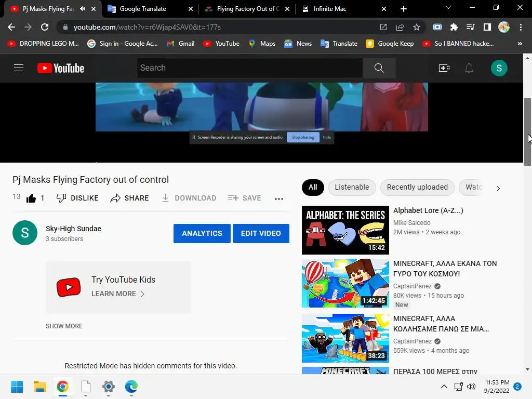Open the screen recorder extension icon
The image size is (532, 399).
pyautogui.click(x=437, y=27)
